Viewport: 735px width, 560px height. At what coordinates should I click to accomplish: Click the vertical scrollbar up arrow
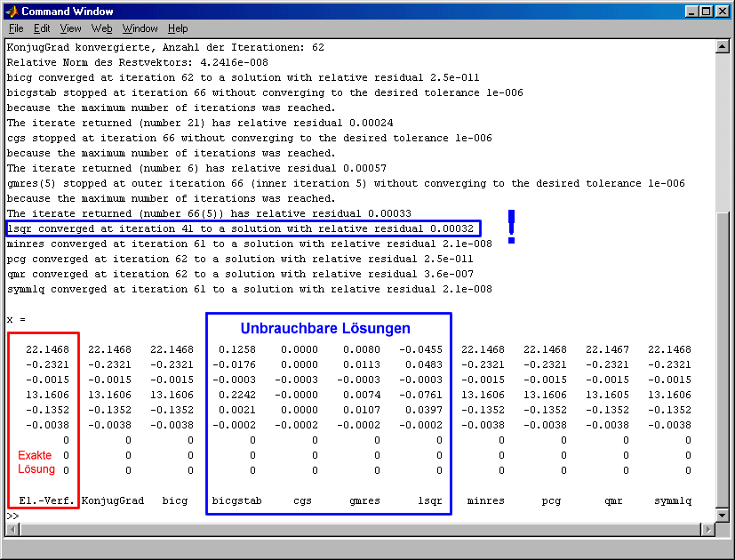722,46
